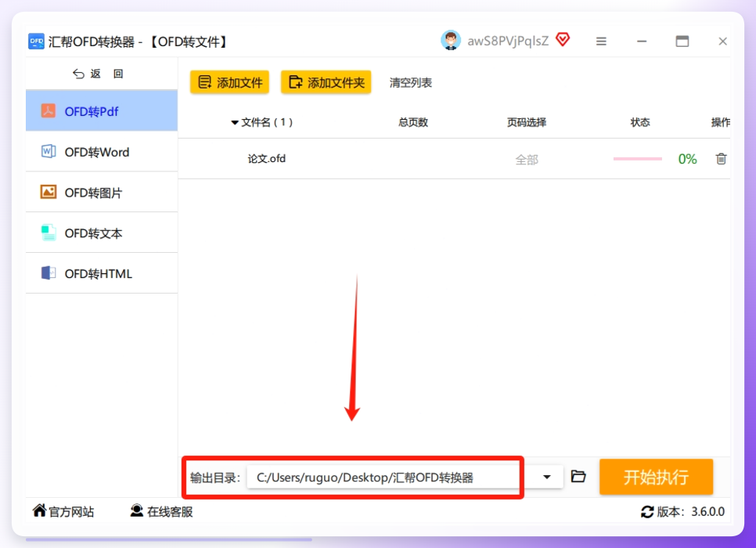Viewport: 756px width, 548px height.
Task: Select the OFD转Pdf conversion tab
Action: click(x=102, y=111)
